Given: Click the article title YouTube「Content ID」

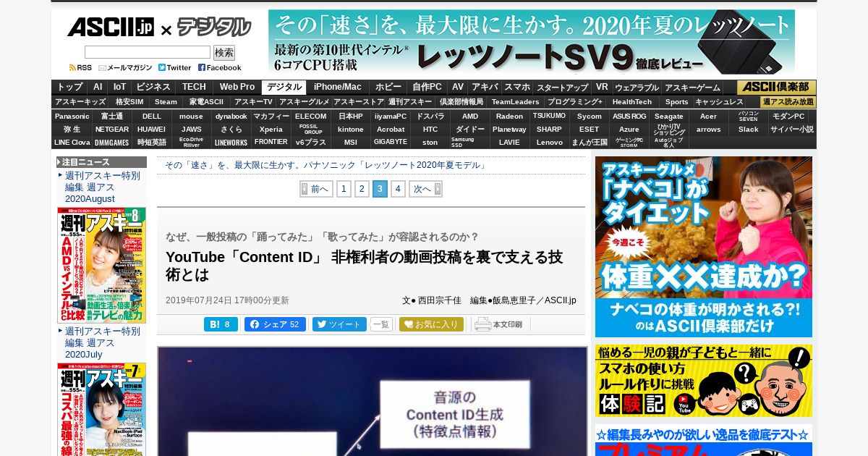Looking at the screenshot, I should 364,266.
